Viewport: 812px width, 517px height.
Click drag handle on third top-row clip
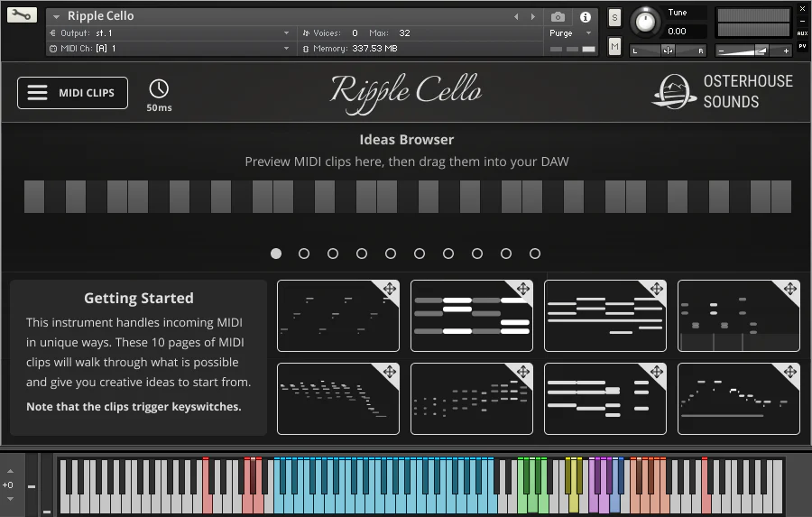pyautogui.click(x=657, y=289)
